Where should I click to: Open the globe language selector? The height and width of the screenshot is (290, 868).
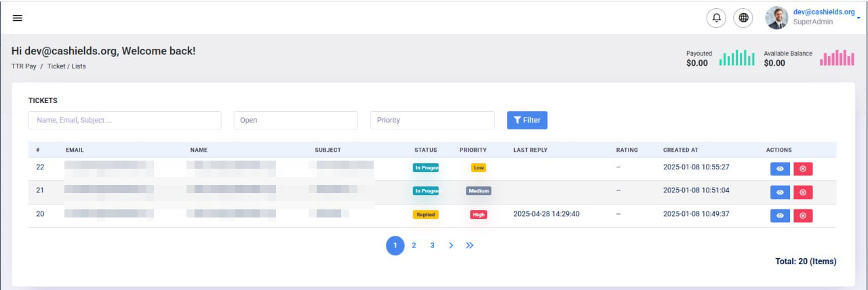pyautogui.click(x=743, y=18)
